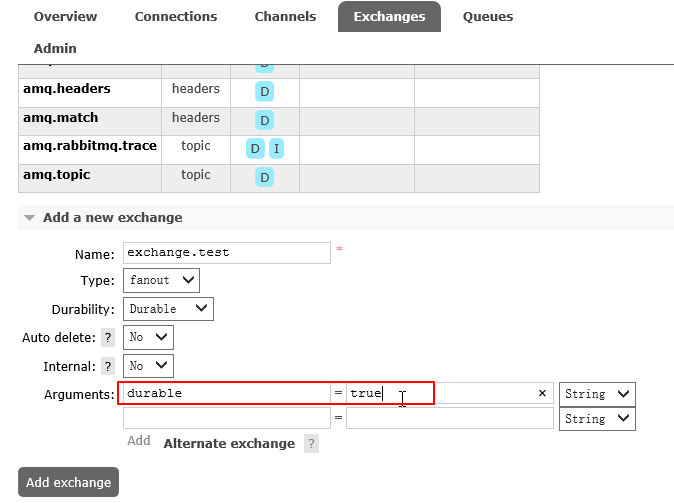Click the D badge in amq.match row

265,120
